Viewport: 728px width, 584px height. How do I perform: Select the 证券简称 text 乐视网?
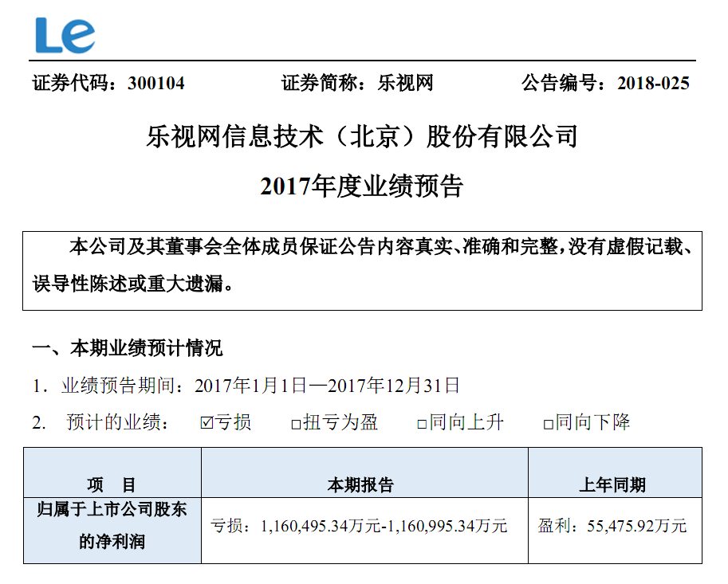click(405, 84)
